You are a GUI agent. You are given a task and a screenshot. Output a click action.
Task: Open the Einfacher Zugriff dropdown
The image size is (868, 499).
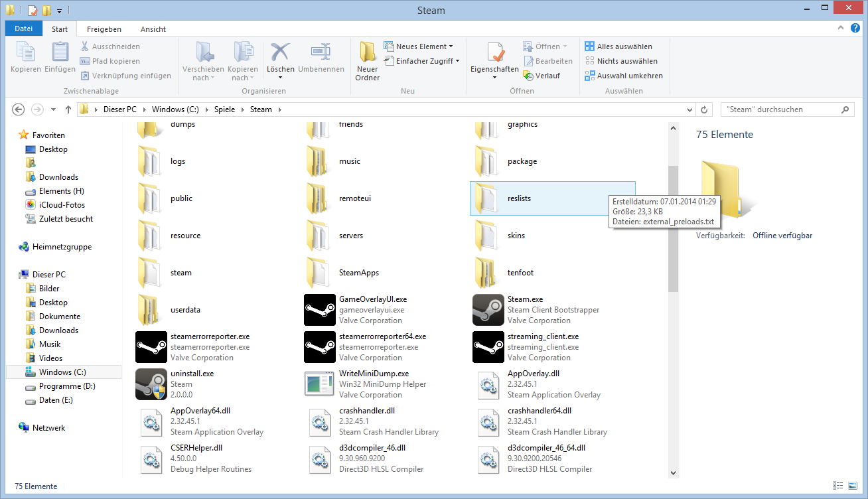pos(423,61)
